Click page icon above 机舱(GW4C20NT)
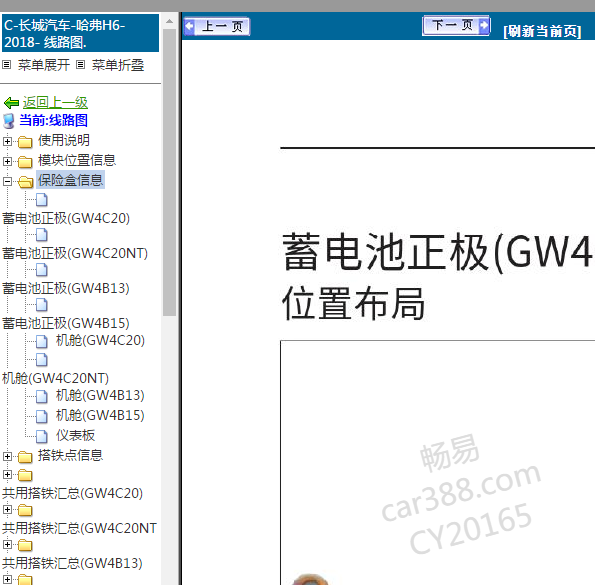 [x=42, y=360]
